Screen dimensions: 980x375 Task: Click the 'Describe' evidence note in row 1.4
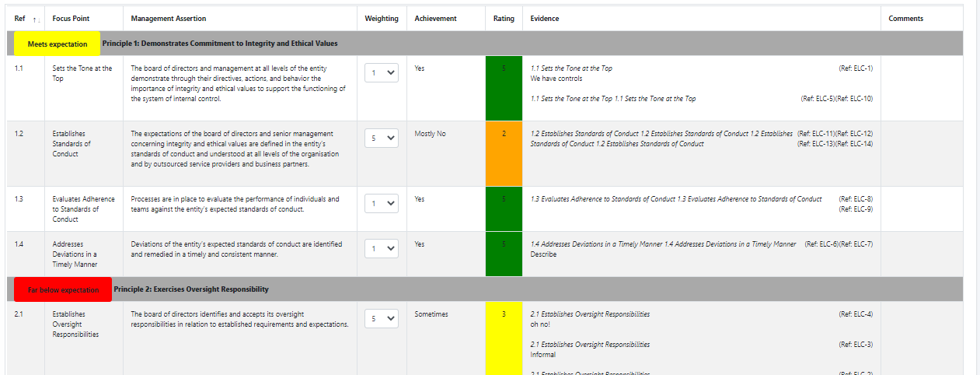coord(543,254)
